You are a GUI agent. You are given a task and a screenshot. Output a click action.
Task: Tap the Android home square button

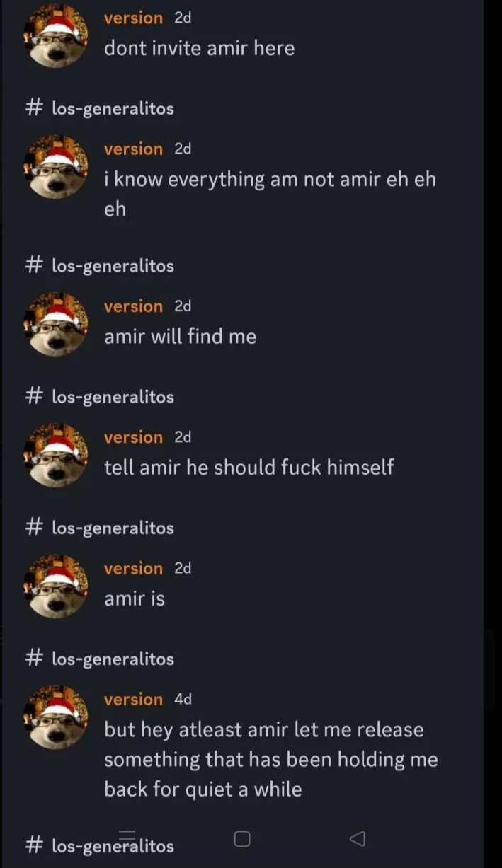242,839
